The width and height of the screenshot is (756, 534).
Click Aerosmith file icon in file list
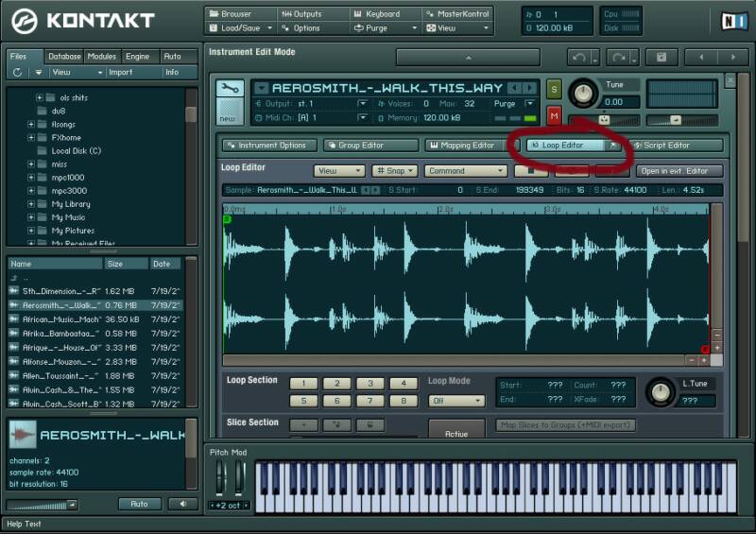tap(14, 305)
